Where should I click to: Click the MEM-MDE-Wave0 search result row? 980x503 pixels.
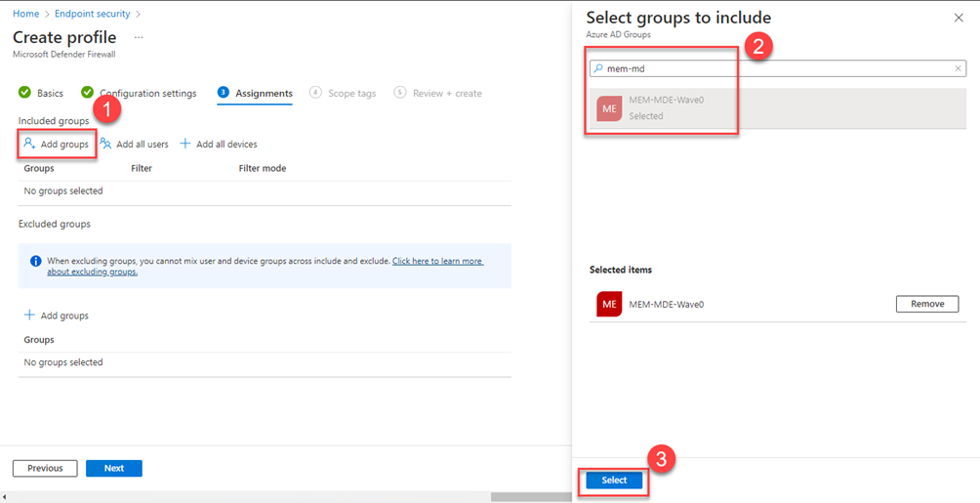pyautogui.click(x=778, y=108)
